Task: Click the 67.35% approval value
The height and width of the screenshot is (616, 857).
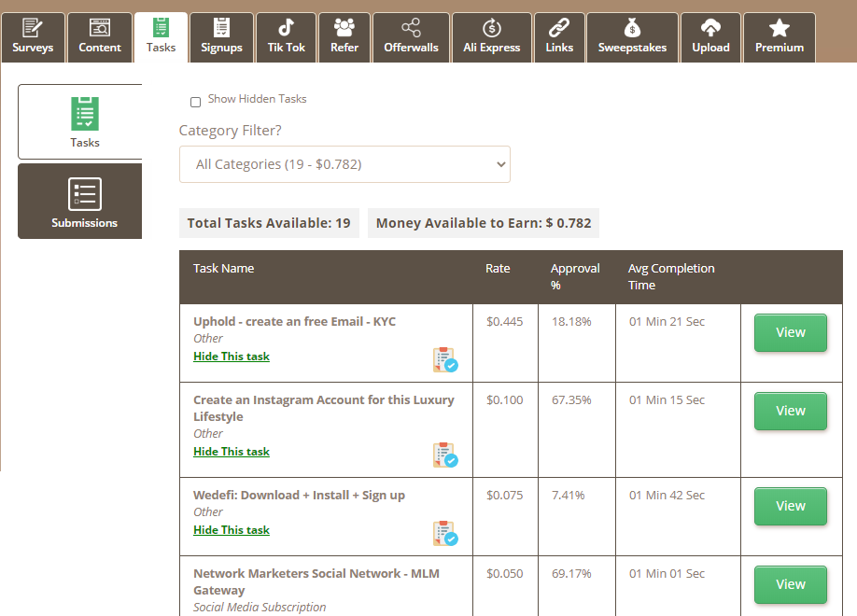Action: [571, 400]
